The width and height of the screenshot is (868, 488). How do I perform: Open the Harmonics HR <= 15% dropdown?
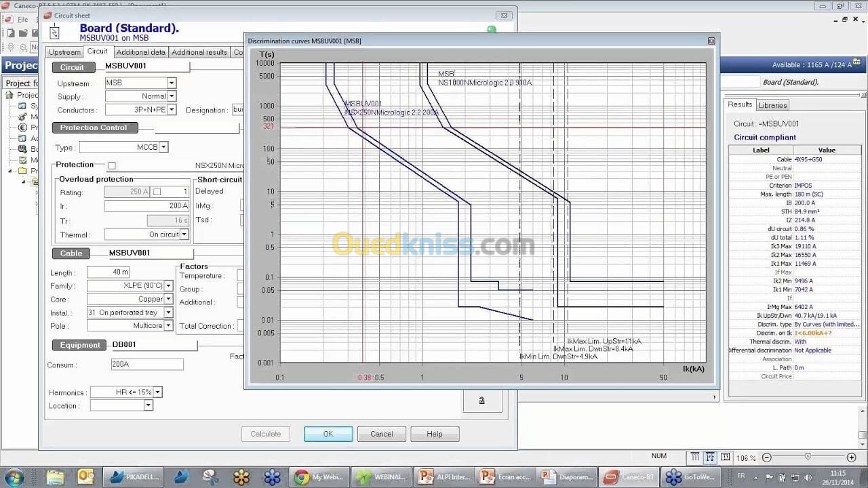[157, 392]
